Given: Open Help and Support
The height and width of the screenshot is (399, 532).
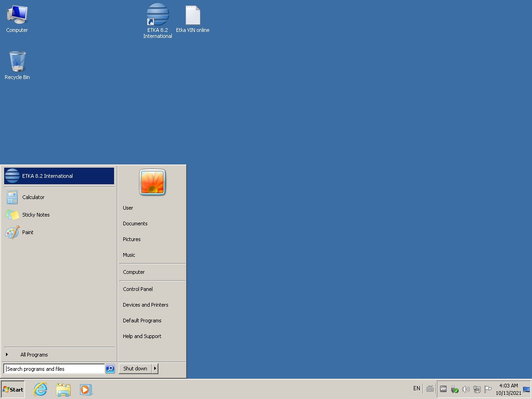Looking at the screenshot, I should [x=142, y=336].
